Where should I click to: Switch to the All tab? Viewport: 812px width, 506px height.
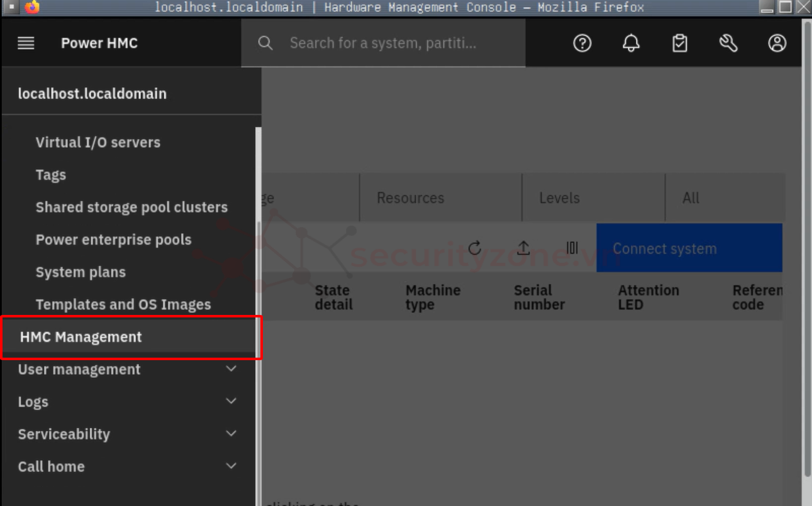725,198
